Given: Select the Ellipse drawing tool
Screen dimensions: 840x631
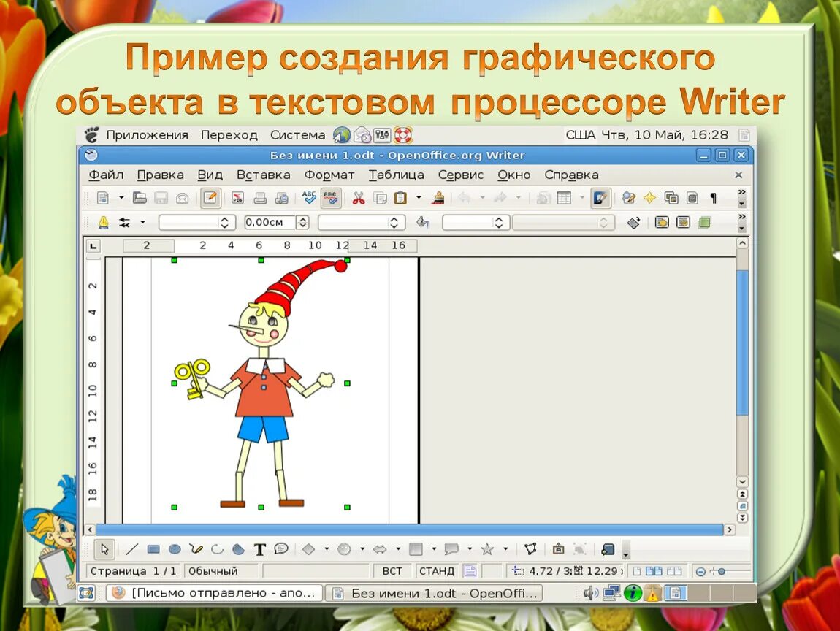Looking at the screenshot, I should pos(175,549).
